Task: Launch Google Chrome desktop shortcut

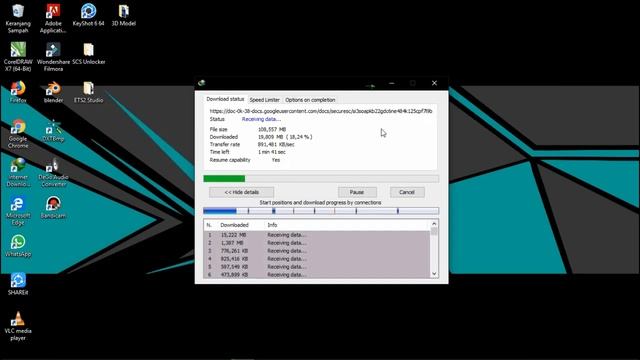Action: pos(18,134)
